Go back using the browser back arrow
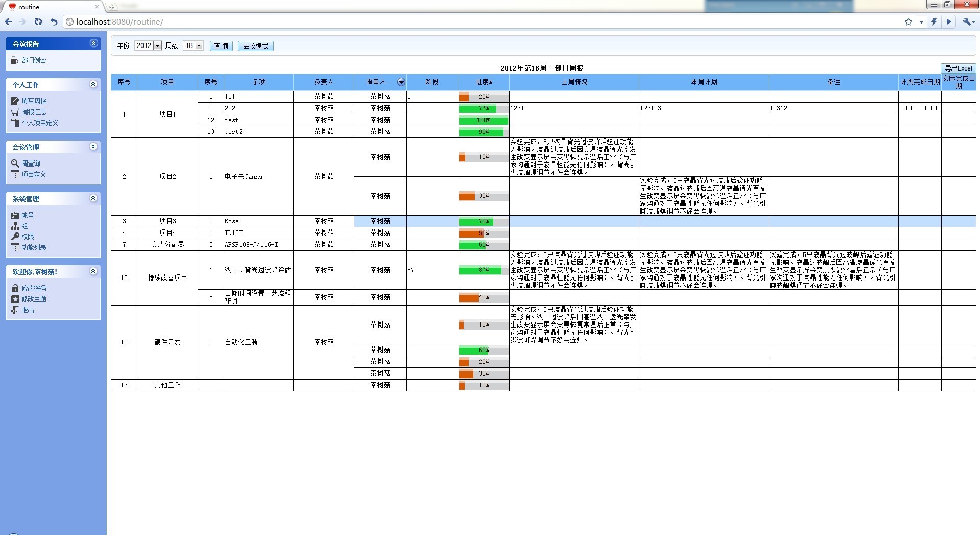 tap(8, 22)
